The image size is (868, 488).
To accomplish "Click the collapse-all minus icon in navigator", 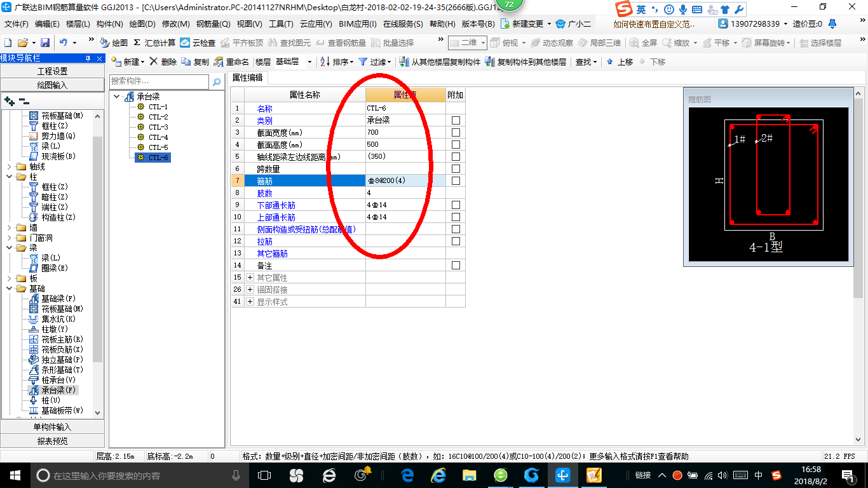I will point(24,100).
